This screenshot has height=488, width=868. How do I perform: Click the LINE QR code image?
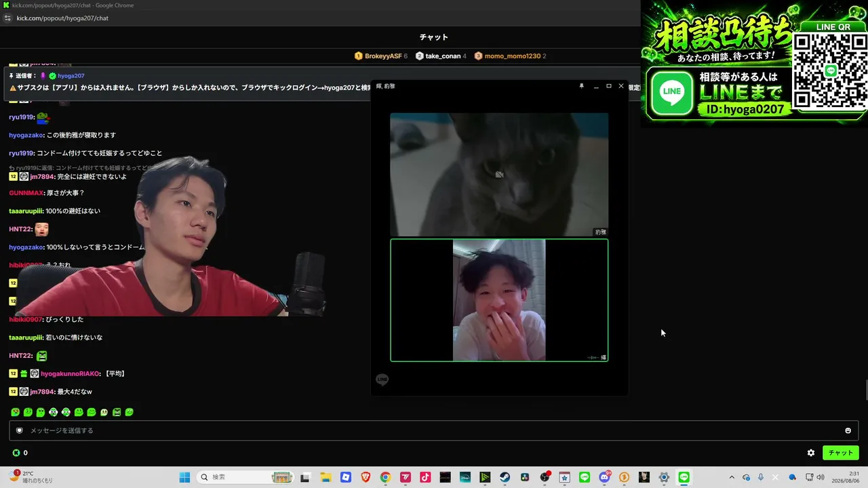click(x=830, y=70)
